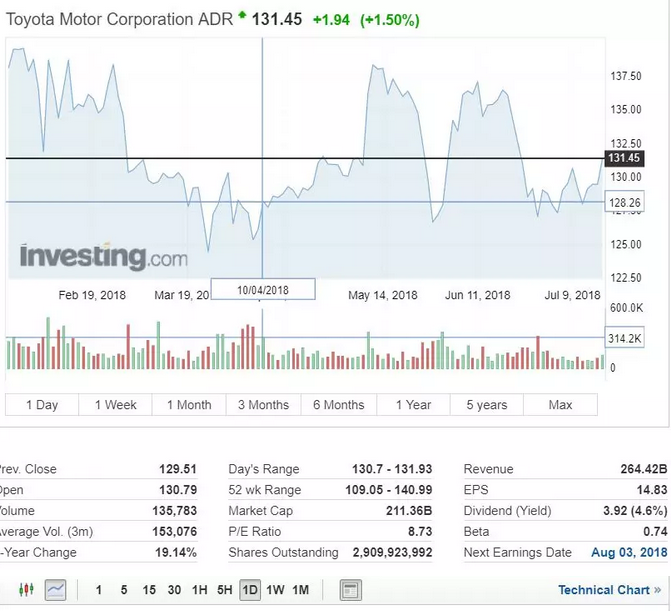Viewport: 671px width, 611px height.
Task: Show the 1 Day range
Action: [x=42, y=405]
